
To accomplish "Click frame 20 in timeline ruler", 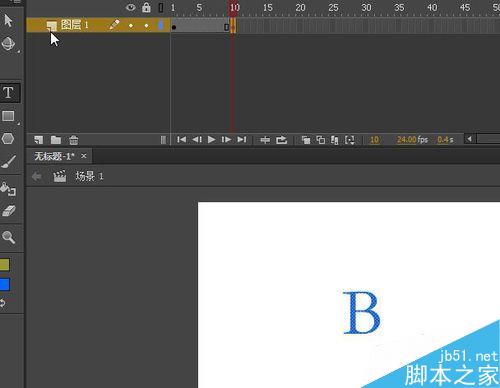I will coord(300,7).
